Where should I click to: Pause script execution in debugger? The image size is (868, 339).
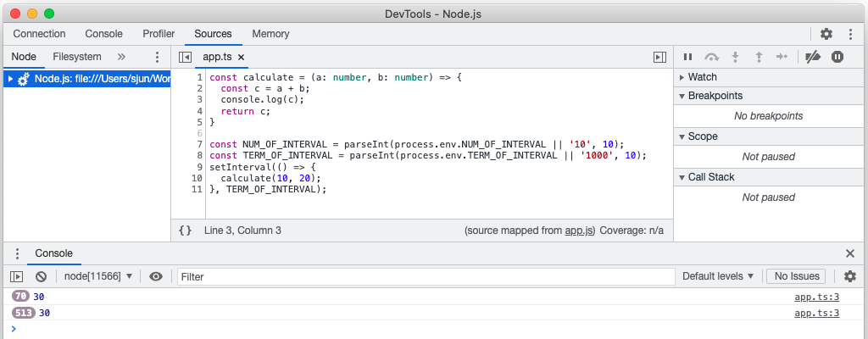[x=688, y=57]
